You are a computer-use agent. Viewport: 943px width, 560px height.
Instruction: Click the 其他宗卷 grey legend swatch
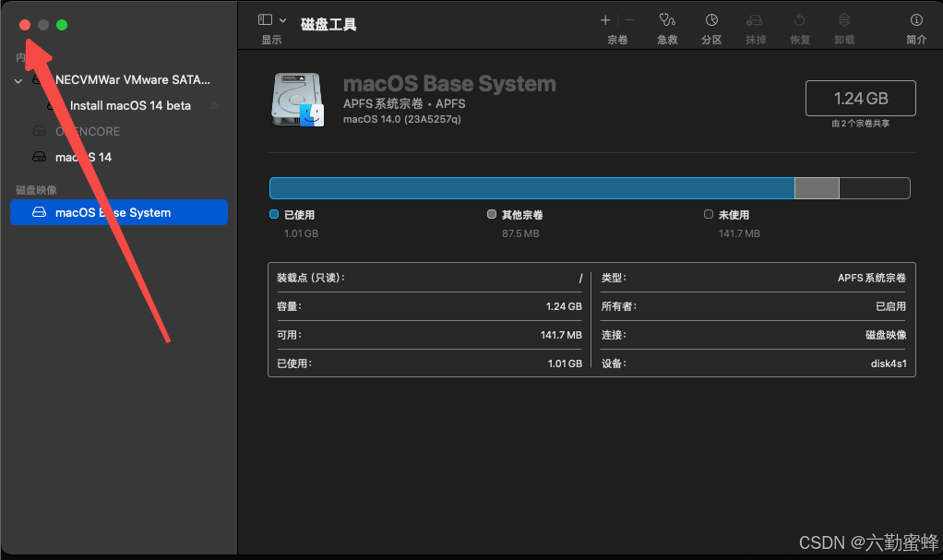point(492,214)
